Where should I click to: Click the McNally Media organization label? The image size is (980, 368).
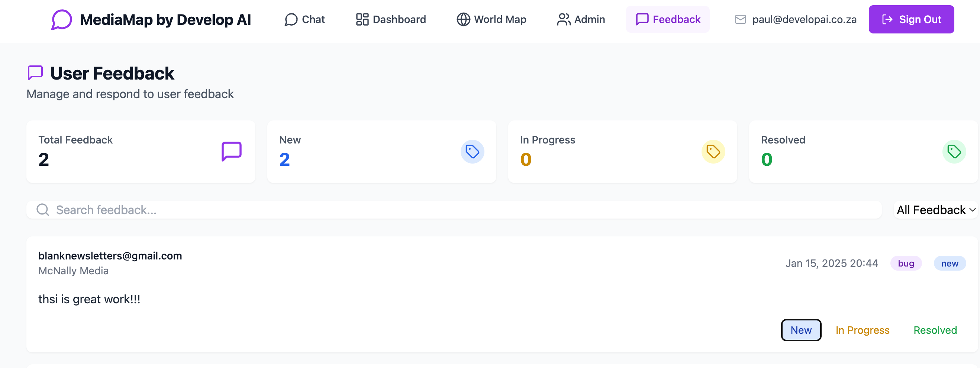pyautogui.click(x=73, y=271)
